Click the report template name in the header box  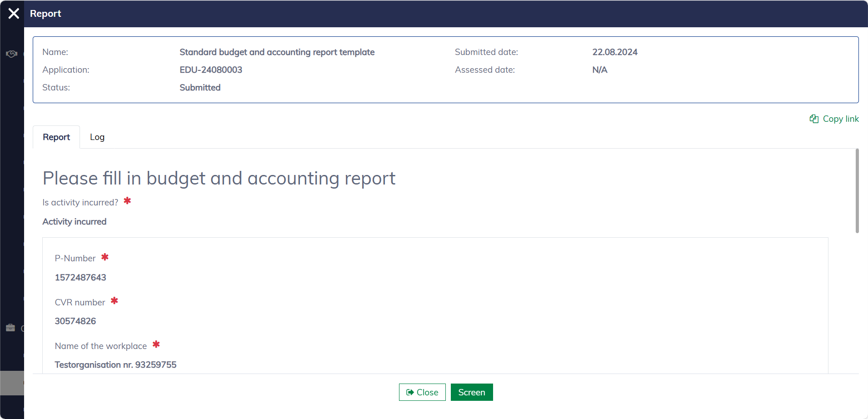(x=277, y=52)
